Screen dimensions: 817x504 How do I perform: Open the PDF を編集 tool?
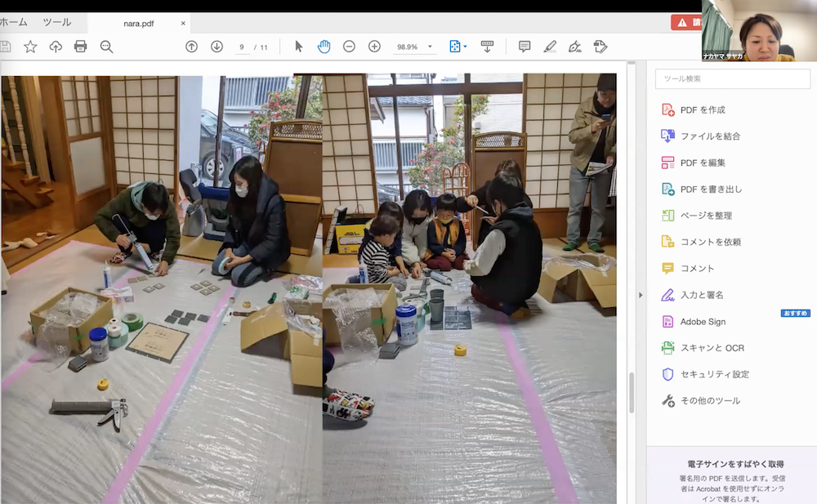[703, 163]
